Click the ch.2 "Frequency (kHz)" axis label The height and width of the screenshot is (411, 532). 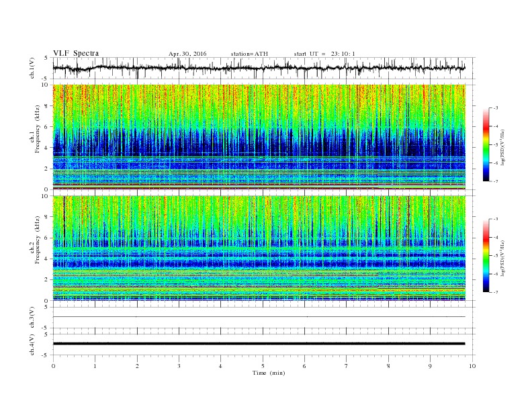(38, 240)
